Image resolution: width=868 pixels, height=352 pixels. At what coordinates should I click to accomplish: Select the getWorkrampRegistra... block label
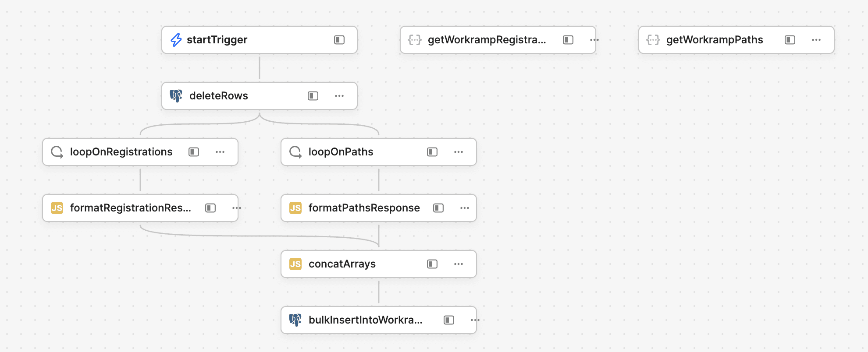point(487,40)
